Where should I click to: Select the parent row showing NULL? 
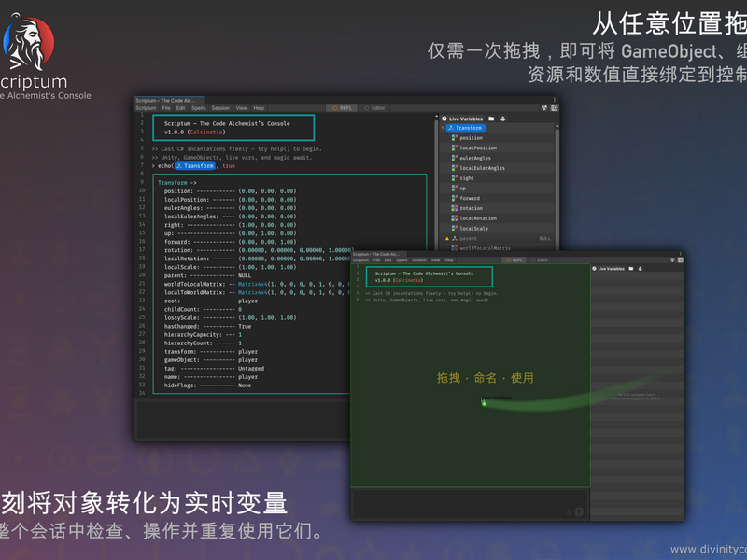pyautogui.click(x=497, y=238)
